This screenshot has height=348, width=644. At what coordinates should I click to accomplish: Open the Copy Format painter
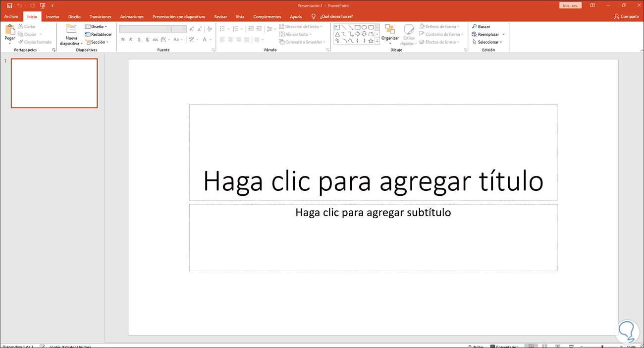[34, 42]
